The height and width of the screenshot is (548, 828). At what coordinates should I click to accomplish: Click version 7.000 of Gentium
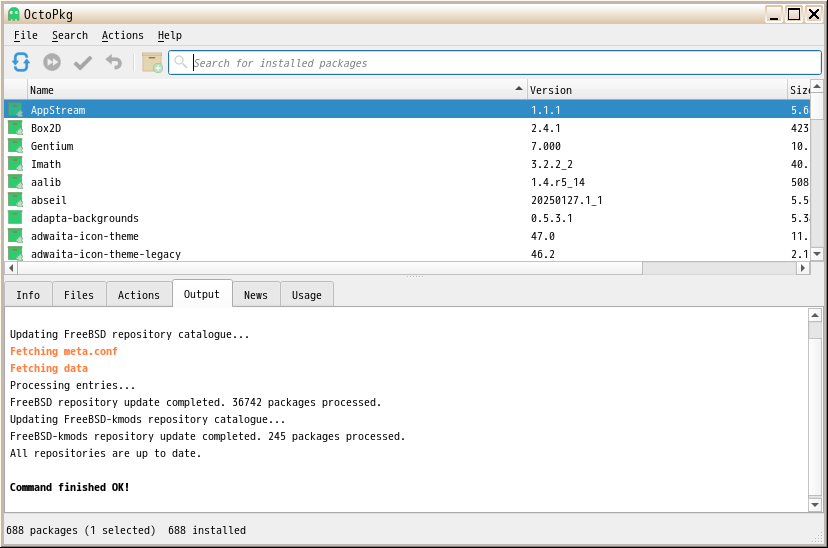(545, 146)
